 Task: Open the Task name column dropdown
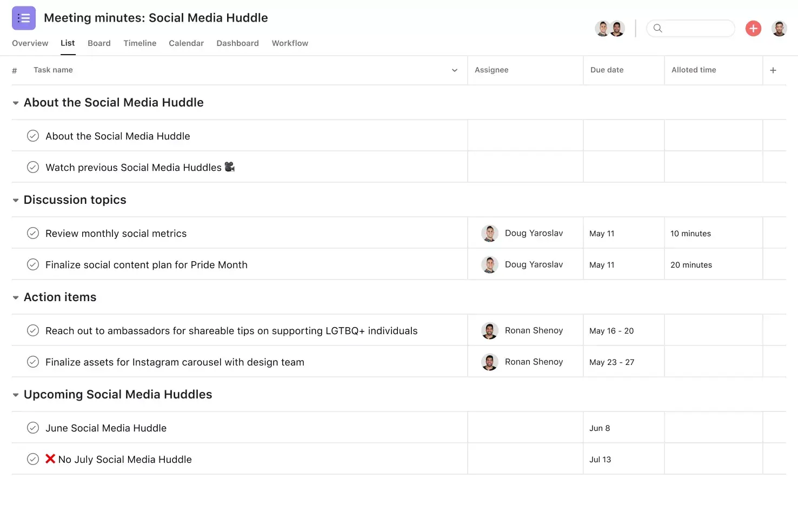pyautogui.click(x=455, y=70)
